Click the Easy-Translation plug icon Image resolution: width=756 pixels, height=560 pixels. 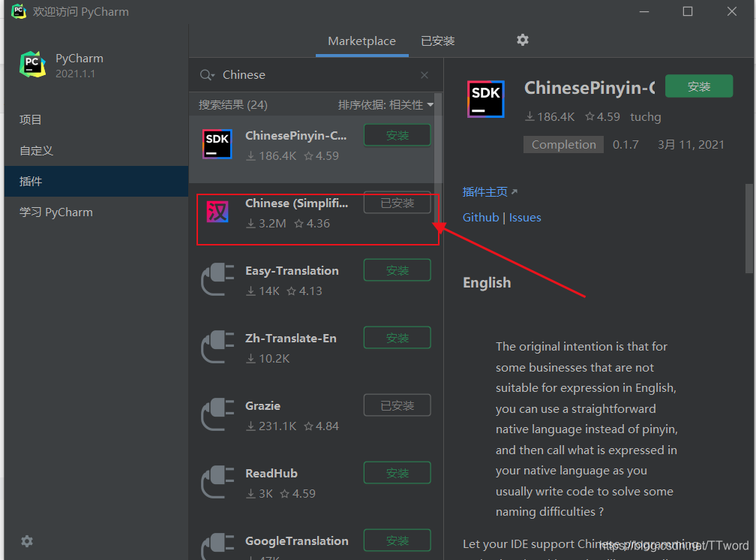(217, 279)
